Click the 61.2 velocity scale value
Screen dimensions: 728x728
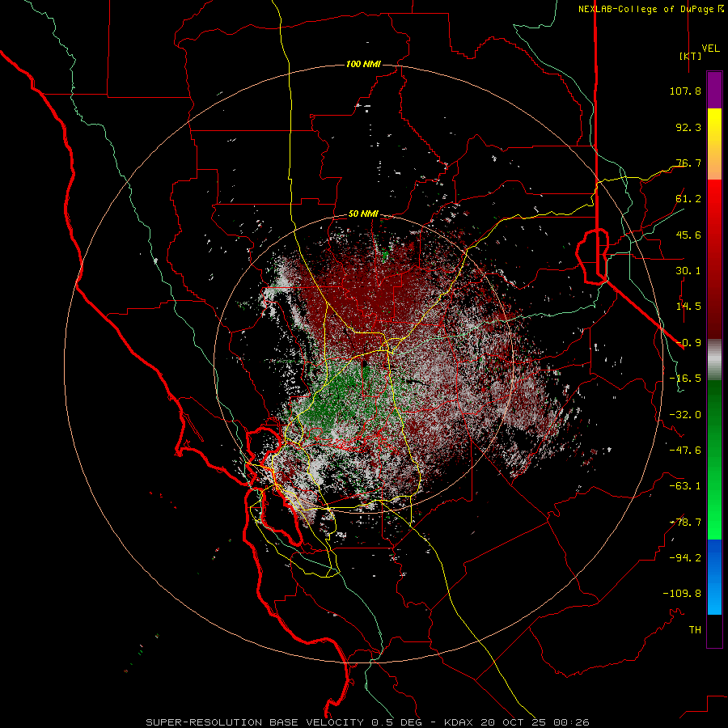pyautogui.click(x=688, y=199)
